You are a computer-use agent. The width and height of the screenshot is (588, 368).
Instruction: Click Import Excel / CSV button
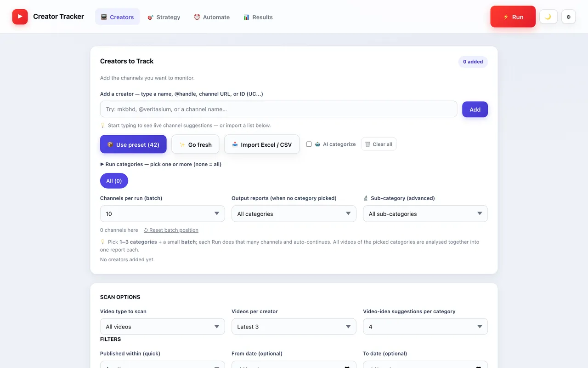coord(262,144)
